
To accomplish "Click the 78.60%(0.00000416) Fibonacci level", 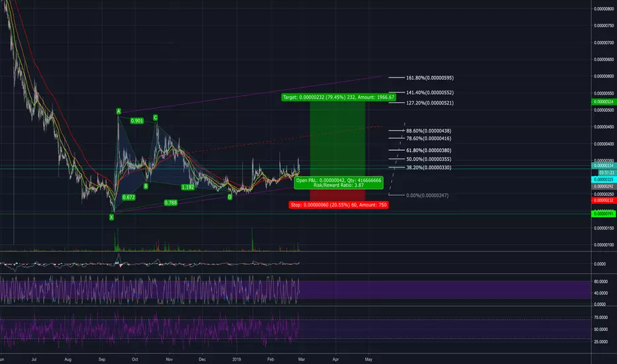I will (x=428, y=138).
